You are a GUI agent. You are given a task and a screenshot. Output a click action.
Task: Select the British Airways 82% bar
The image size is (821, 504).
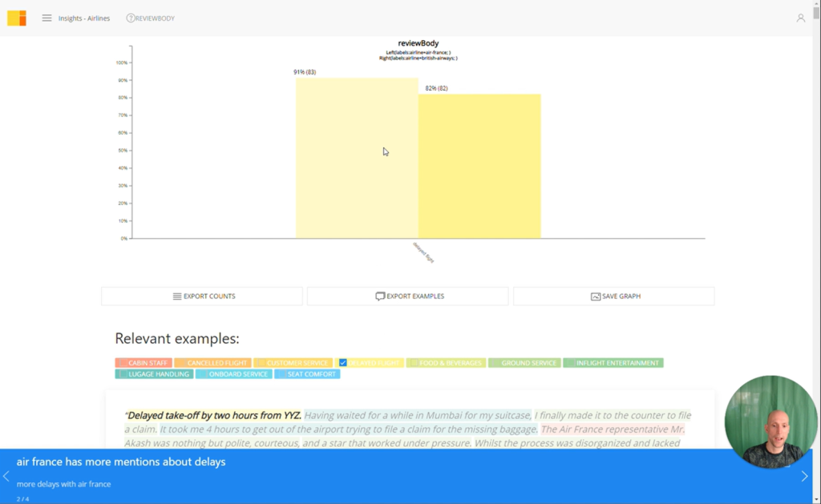(479, 167)
